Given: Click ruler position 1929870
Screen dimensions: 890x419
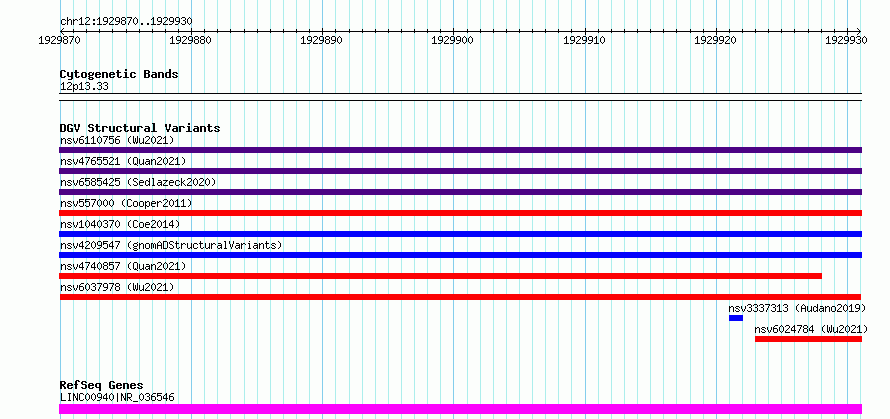Looking at the screenshot, I should coord(60,40).
